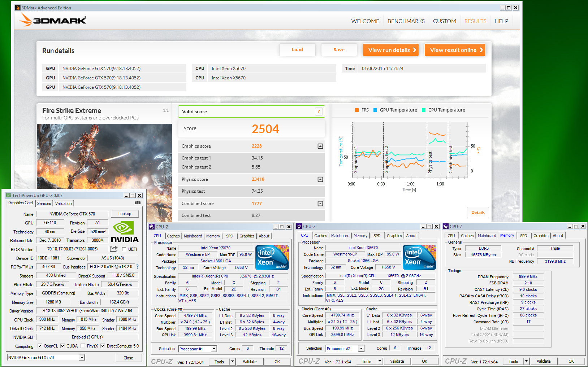Toggle the CUDA checkbox

62,346
